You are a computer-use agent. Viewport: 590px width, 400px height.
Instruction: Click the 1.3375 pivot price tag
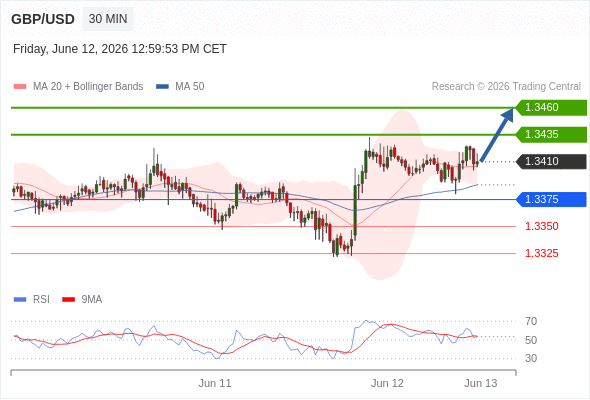[551, 199]
